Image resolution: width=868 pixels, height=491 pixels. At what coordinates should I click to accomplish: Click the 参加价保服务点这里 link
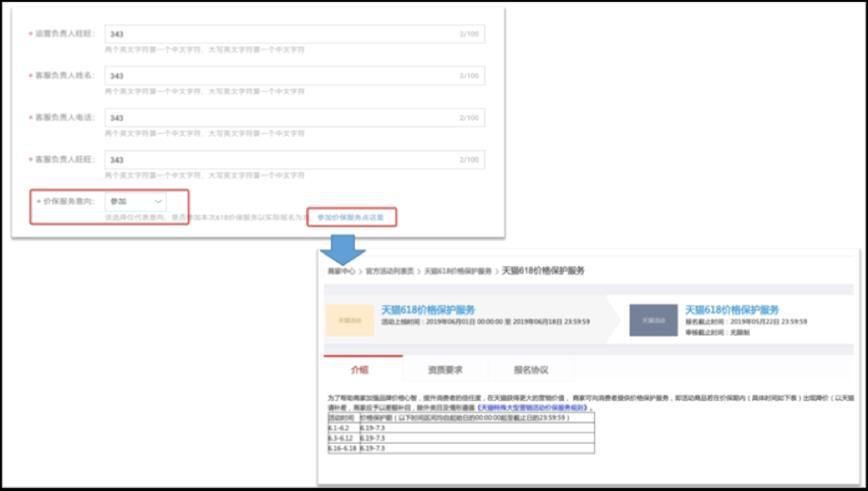pos(350,218)
